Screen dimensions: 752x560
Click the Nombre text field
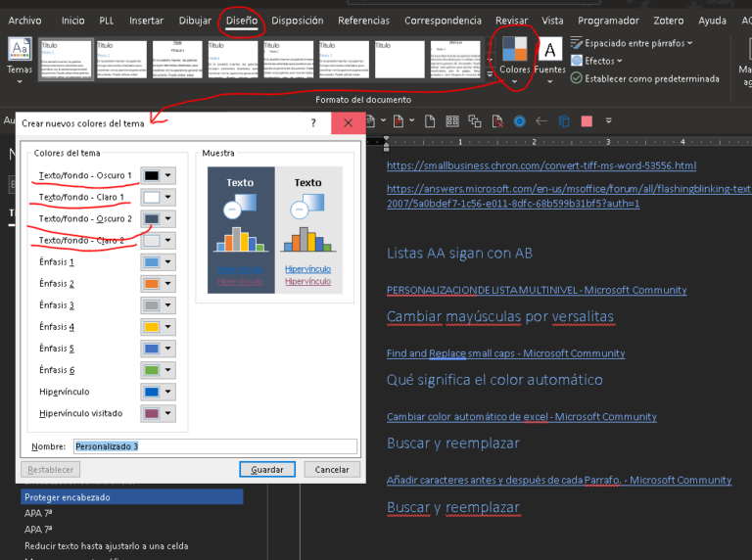point(214,446)
